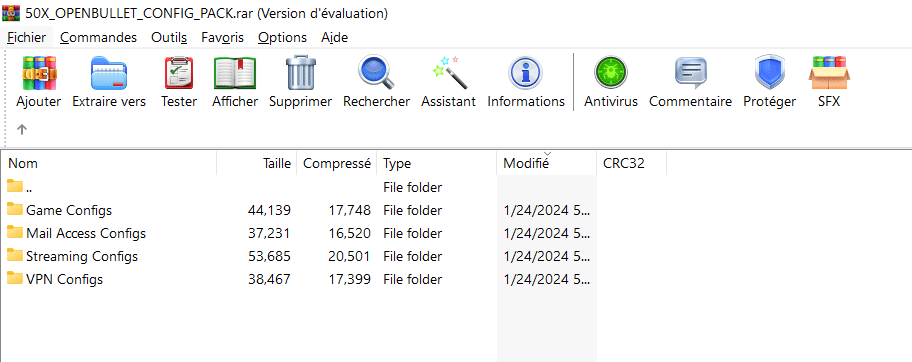Click size value 38,467
Screen dimensions: 912x362
tap(269, 279)
